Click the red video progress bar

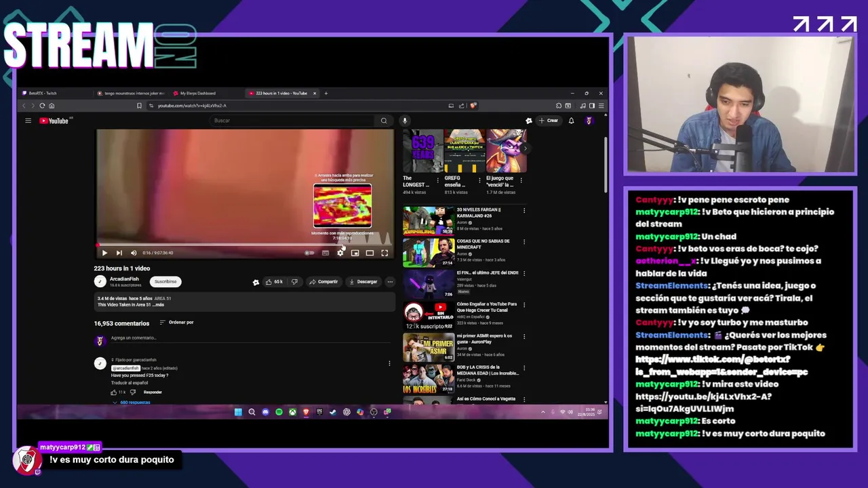245,245
